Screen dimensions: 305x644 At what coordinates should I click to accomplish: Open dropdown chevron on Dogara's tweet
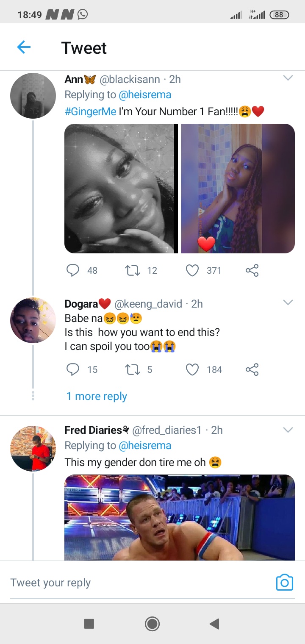[288, 303]
